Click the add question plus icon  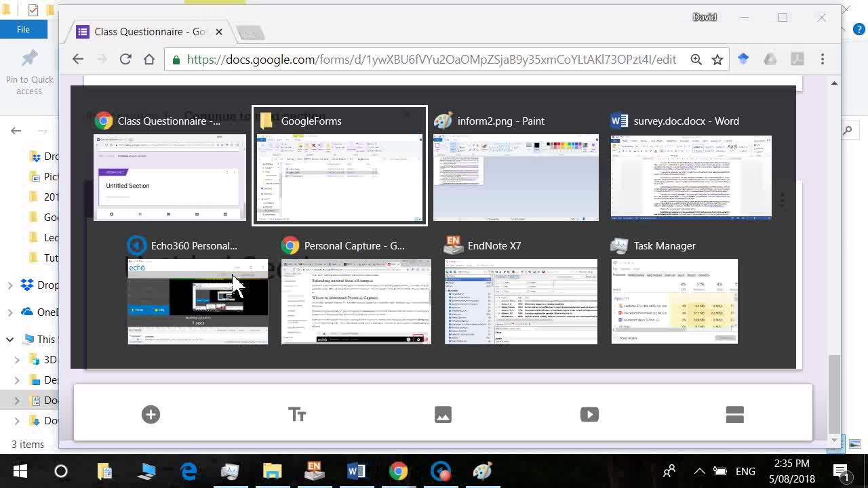tap(151, 414)
